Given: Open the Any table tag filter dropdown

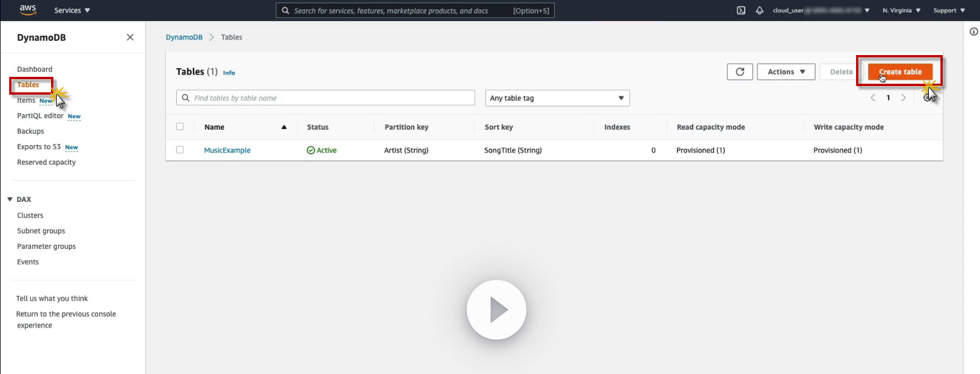Looking at the screenshot, I should [x=557, y=98].
